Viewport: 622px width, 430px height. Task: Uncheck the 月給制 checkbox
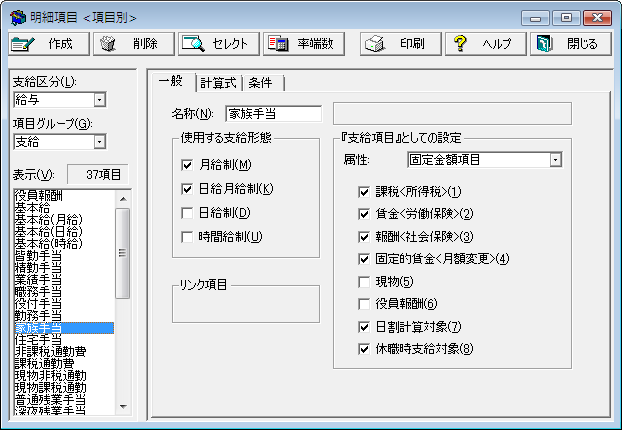187,165
